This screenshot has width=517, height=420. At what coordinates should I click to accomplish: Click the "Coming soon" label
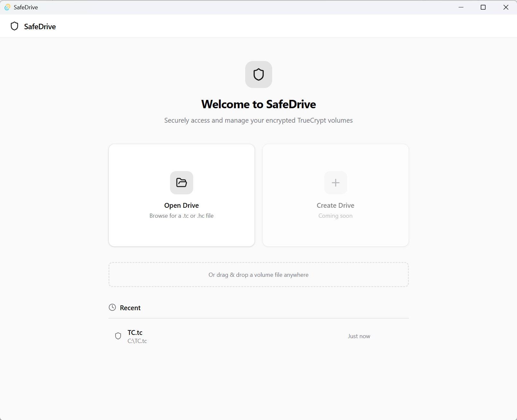pyautogui.click(x=336, y=216)
